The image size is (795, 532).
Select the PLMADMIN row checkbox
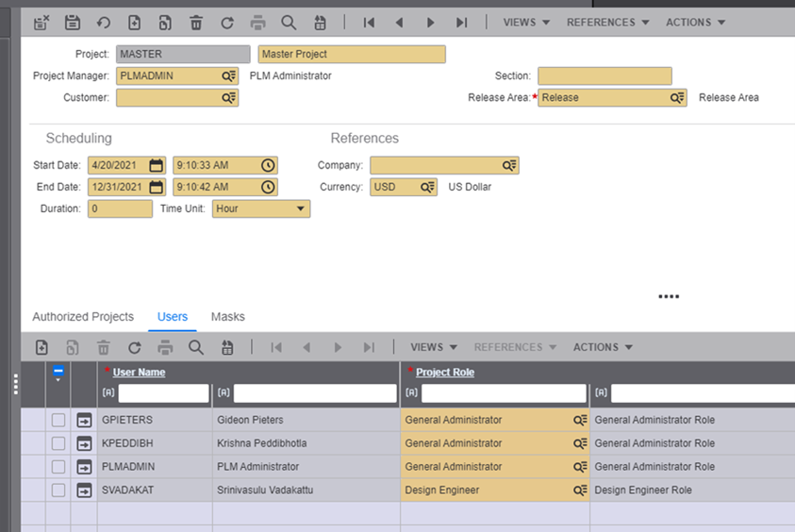(x=58, y=467)
